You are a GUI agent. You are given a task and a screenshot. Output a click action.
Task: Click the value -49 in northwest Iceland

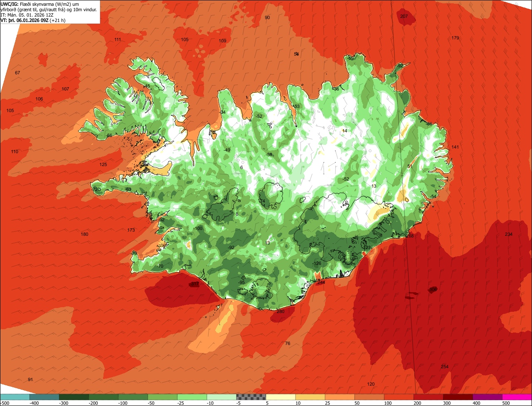tap(227, 150)
